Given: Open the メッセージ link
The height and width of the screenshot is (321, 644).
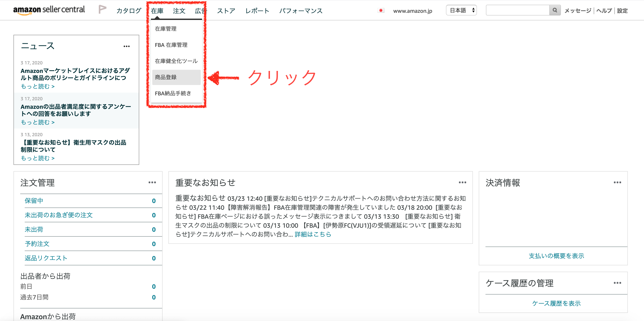Looking at the screenshot, I should pyautogui.click(x=578, y=11).
